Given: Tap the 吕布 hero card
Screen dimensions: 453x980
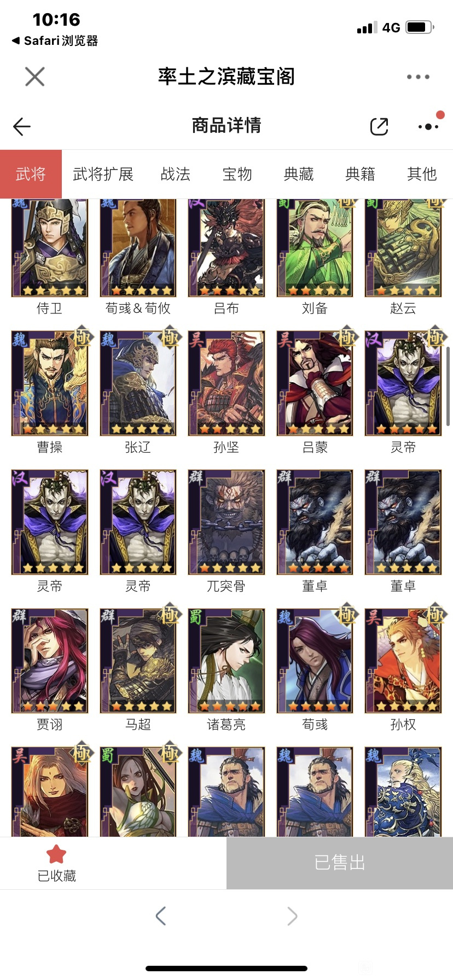Looking at the screenshot, I should coord(226,257).
